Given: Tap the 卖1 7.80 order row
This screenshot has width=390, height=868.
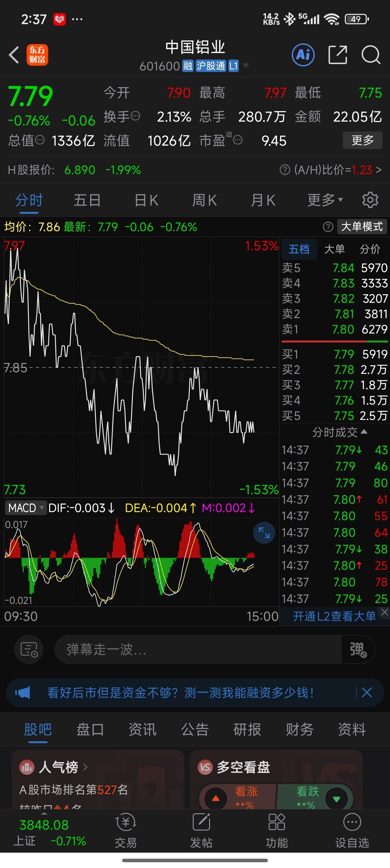Looking at the screenshot, I should coord(334,329).
